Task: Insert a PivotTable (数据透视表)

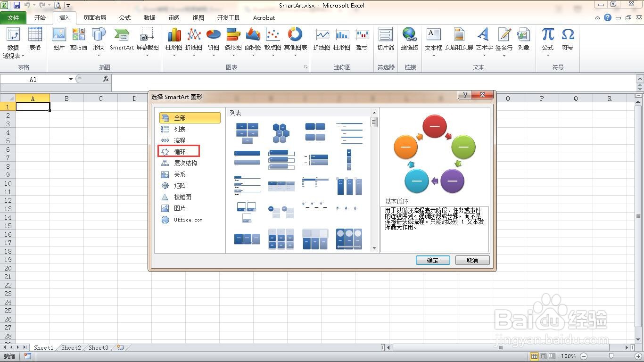Action: [13, 43]
